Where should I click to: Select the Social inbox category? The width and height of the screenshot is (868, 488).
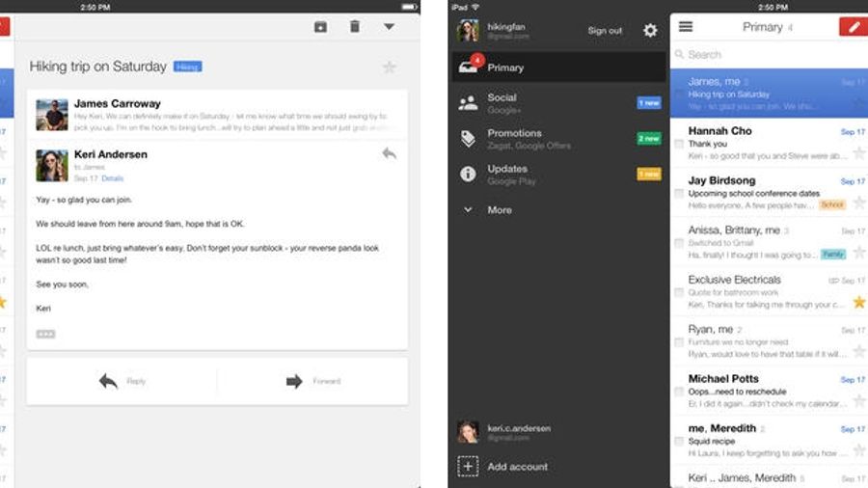tap(559, 103)
